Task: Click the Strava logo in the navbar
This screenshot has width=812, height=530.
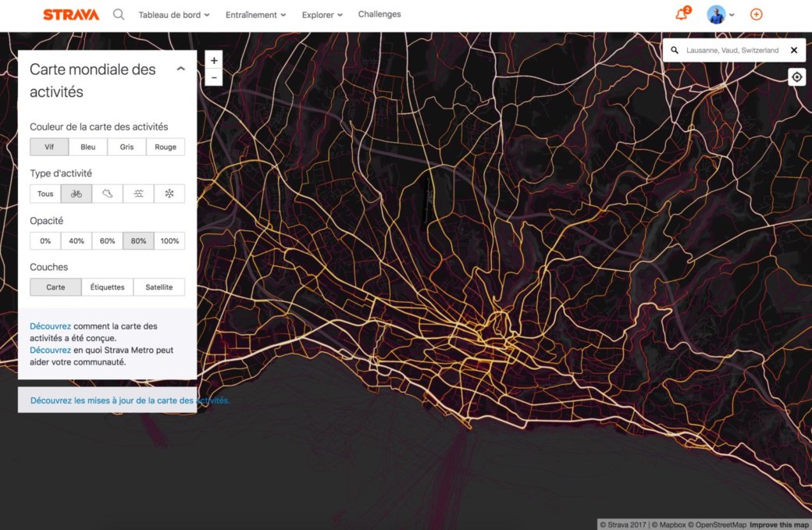Action: point(70,14)
